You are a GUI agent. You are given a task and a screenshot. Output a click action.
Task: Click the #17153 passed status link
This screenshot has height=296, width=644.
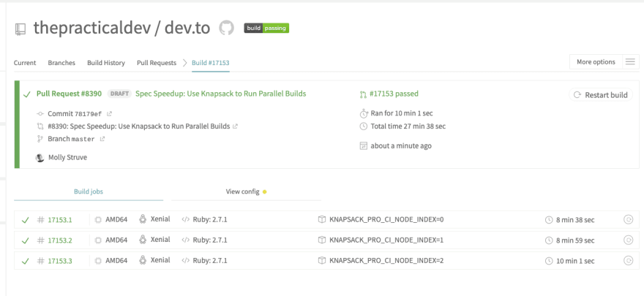[394, 94]
